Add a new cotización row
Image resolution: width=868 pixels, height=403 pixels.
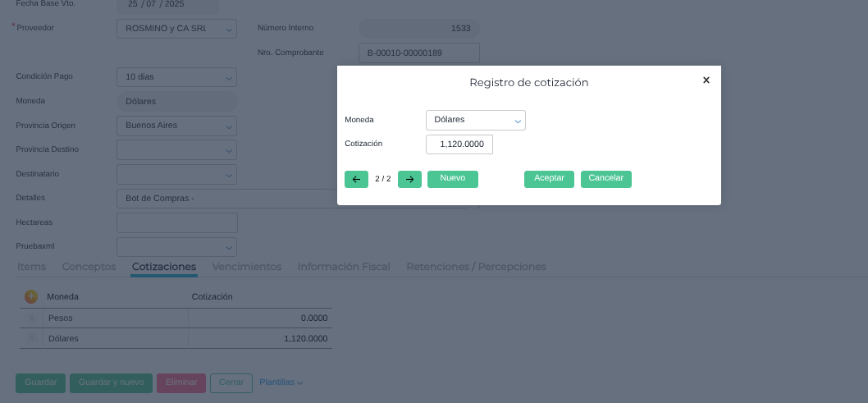click(31, 296)
